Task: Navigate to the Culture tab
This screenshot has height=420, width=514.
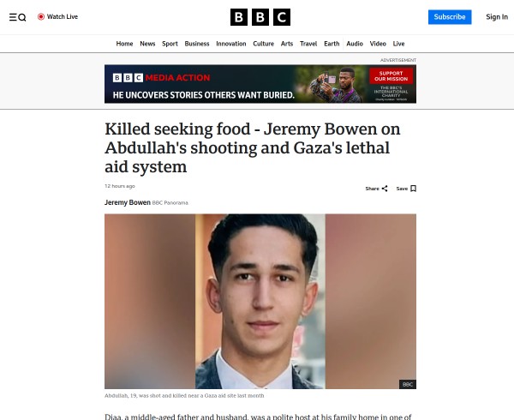Action: pyautogui.click(x=263, y=44)
